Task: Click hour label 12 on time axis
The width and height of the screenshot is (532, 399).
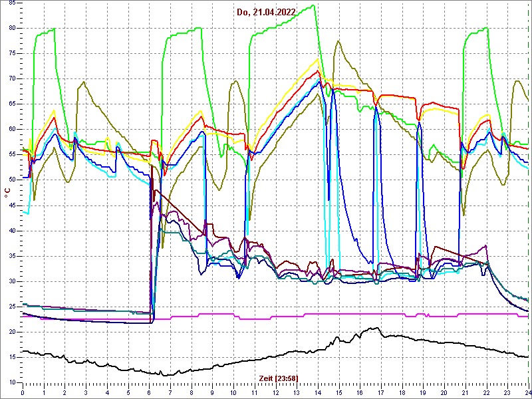Action: (x=275, y=392)
